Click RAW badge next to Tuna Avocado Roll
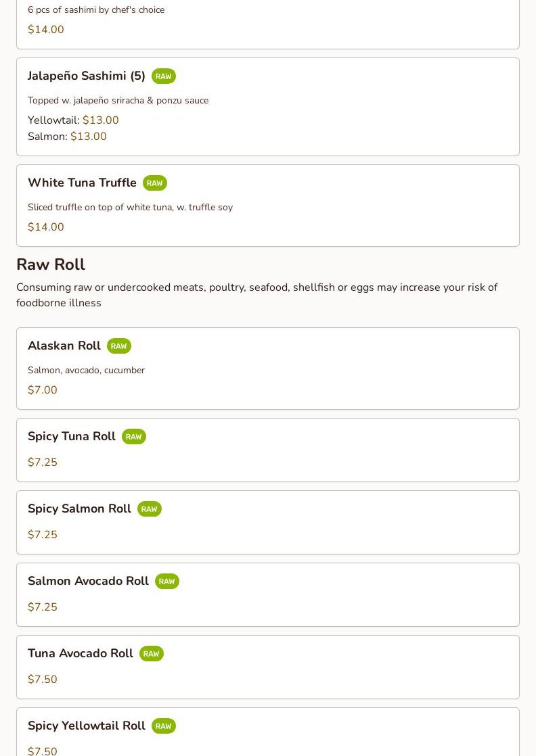The height and width of the screenshot is (756, 536). coord(151,654)
